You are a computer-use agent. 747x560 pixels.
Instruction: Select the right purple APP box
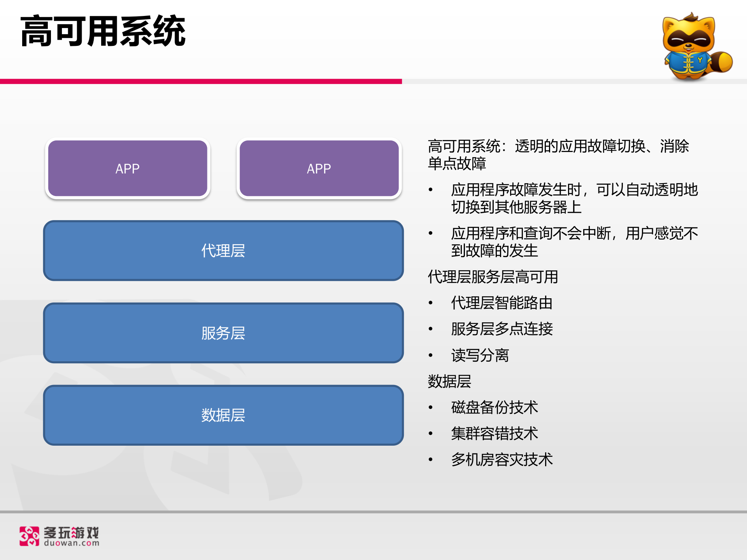point(319,168)
